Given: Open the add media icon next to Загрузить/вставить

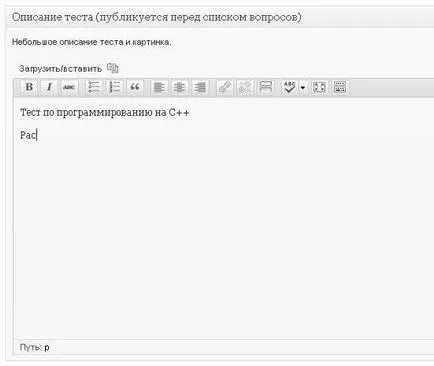Looking at the screenshot, I should click(113, 68).
